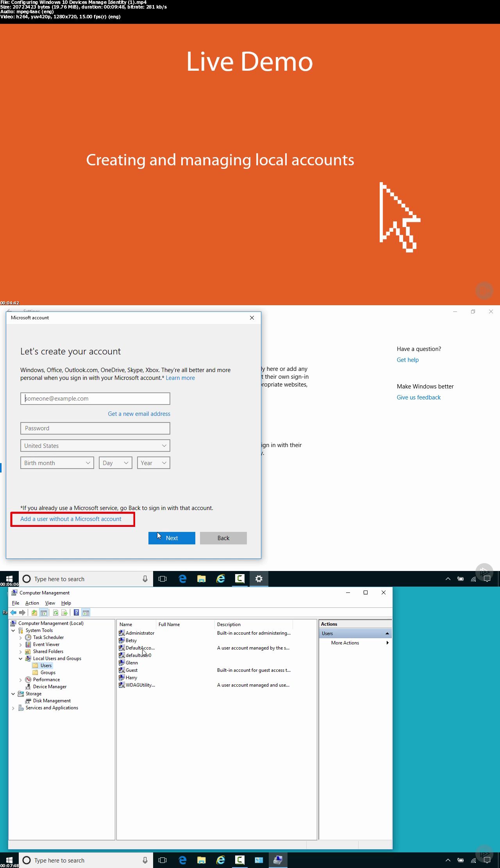
Task: Click the Give us feedback link
Action: 418,397
